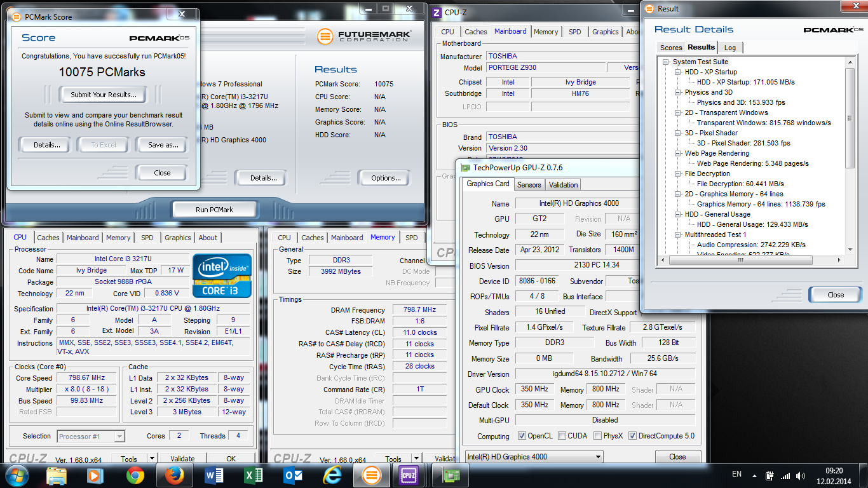868x488 pixels.
Task: Collapse the 2D - Transparent Windows node
Action: 678,112
